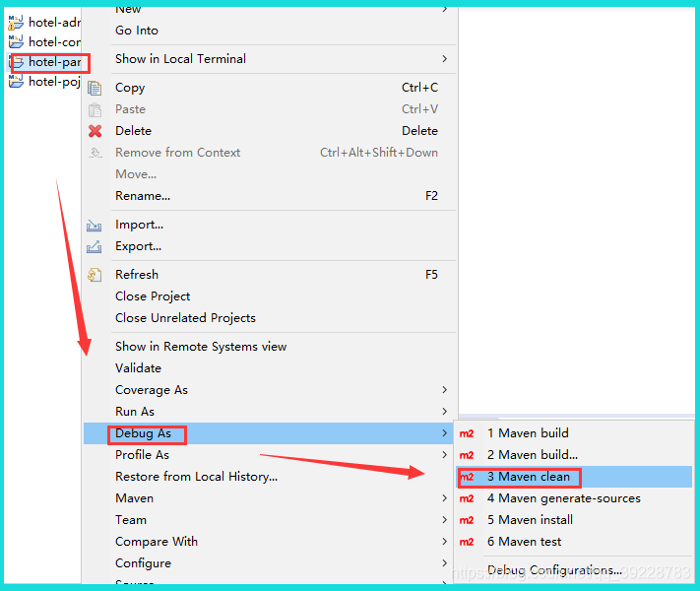Click the Import icon

pos(94,225)
